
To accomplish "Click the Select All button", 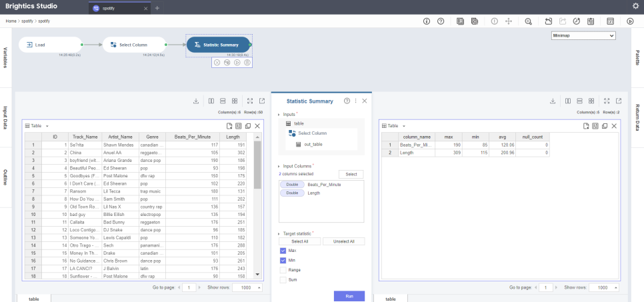I will click(300, 241).
